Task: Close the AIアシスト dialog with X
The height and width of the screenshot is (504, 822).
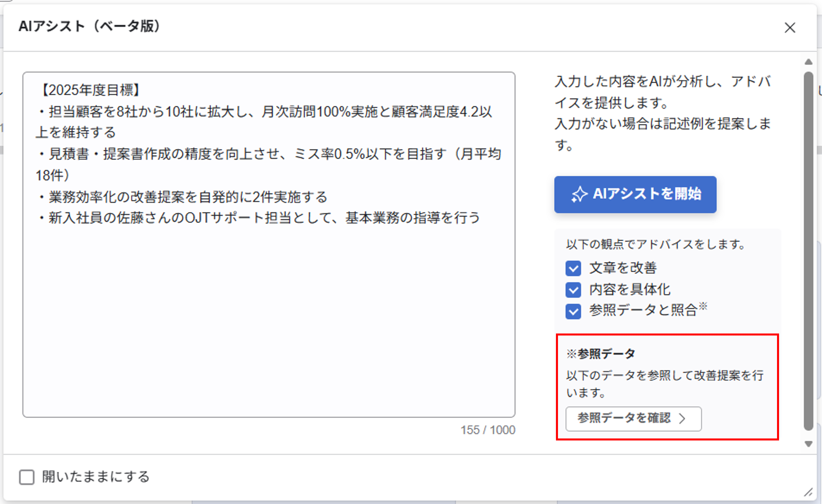Action: coord(790,28)
